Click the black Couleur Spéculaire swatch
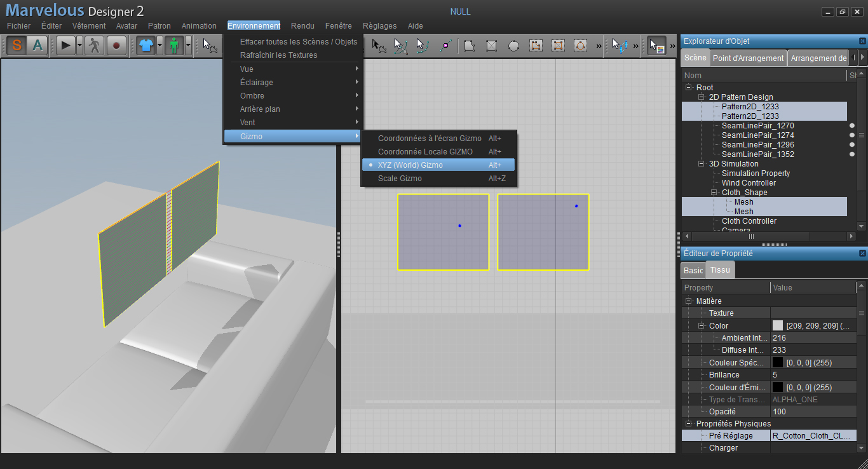This screenshot has width=868, height=469. coord(778,362)
